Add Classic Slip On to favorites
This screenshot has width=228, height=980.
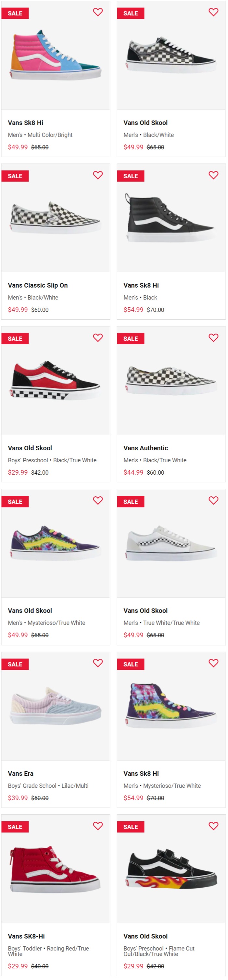click(98, 175)
